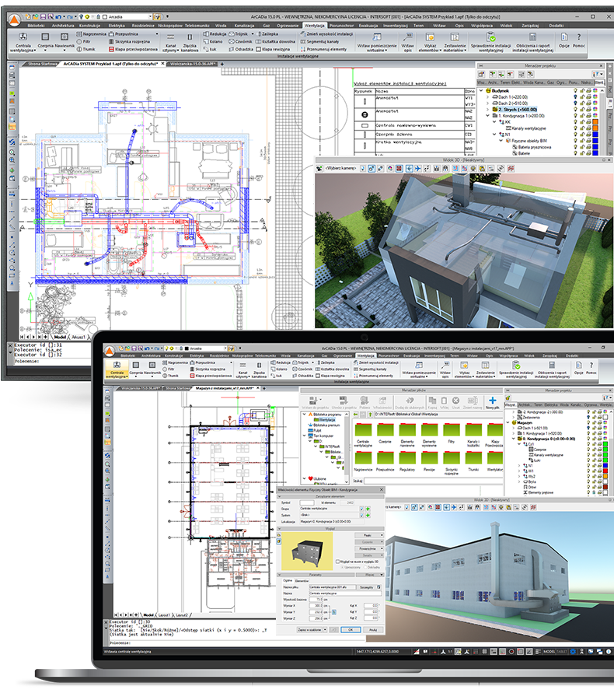The height and width of the screenshot is (700, 614).
Task: Click Usuń icon in laptop file manager
Action: coord(455,402)
